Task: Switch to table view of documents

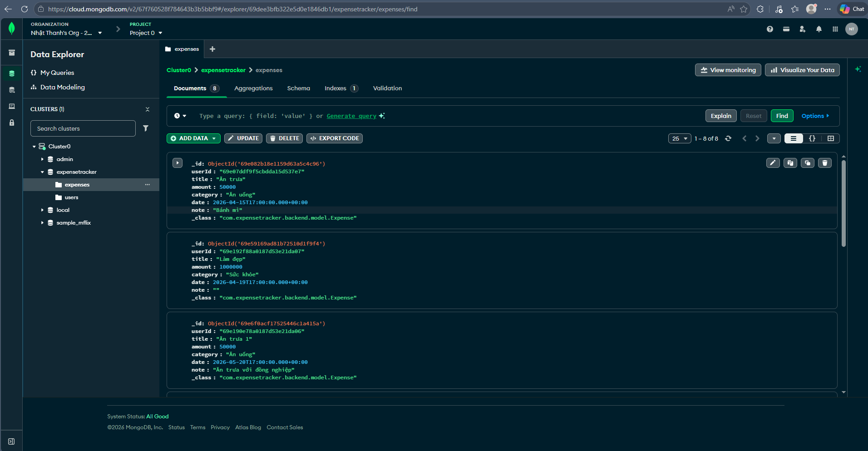Action: (831, 138)
